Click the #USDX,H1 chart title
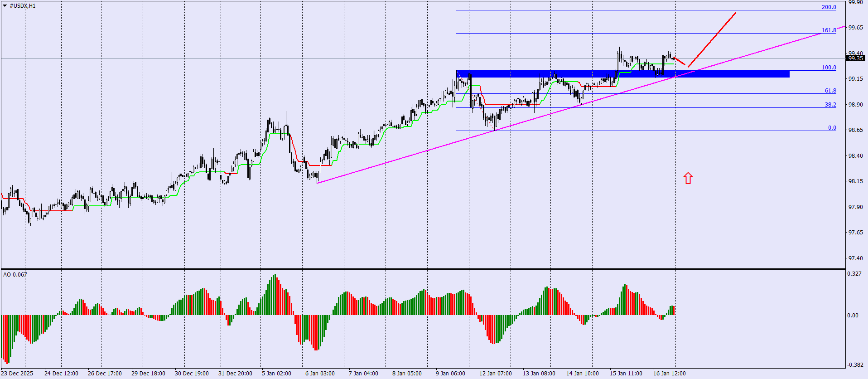Viewport: 868px width, 379px height. pyautogui.click(x=23, y=6)
